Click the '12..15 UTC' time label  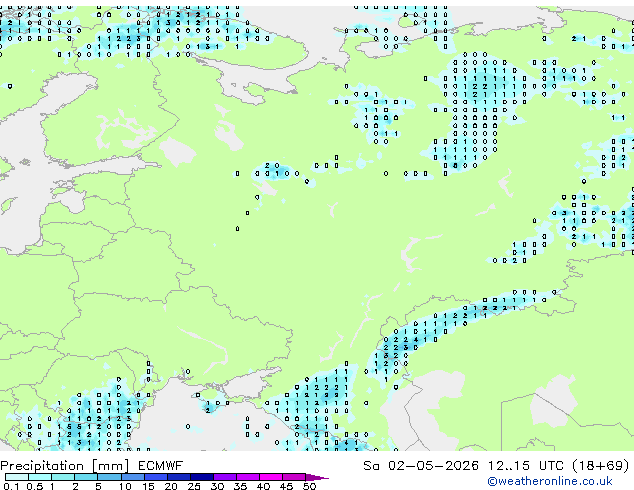pyautogui.click(x=526, y=466)
